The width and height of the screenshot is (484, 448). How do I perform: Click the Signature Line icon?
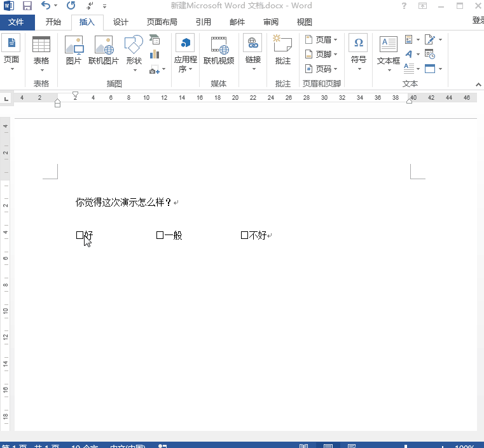430,39
